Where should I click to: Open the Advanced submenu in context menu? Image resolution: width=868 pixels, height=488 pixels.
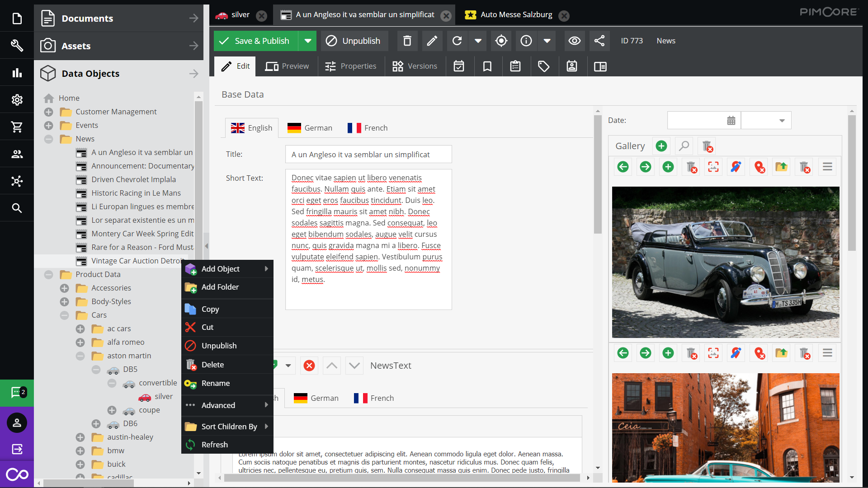pos(219,405)
